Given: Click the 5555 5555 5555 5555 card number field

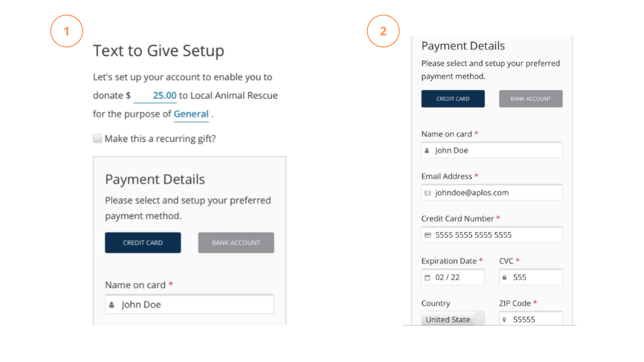Looking at the screenshot, I should (x=492, y=235).
